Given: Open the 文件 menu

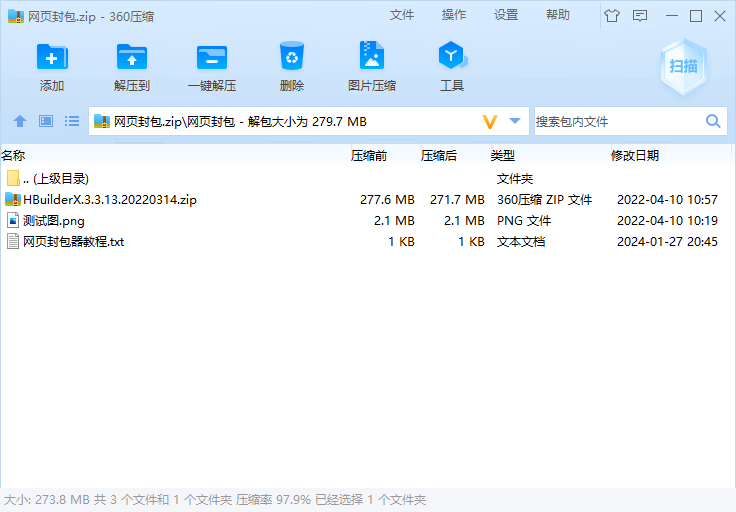Looking at the screenshot, I should 402,15.
